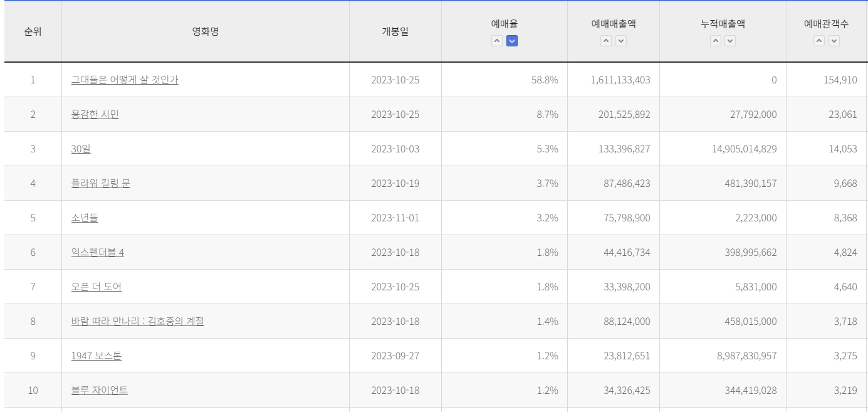Select the 2023-10-19 release date
The image size is (868, 412).
(x=395, y=183)
